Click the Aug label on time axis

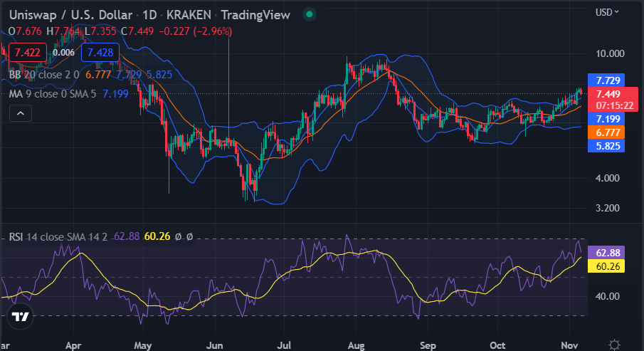(356, 345)
